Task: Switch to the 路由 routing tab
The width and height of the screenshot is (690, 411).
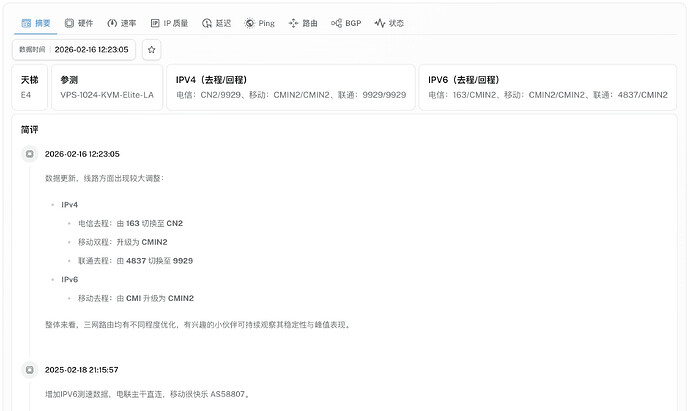Action: pyautogui.click(x=303, y=23)
